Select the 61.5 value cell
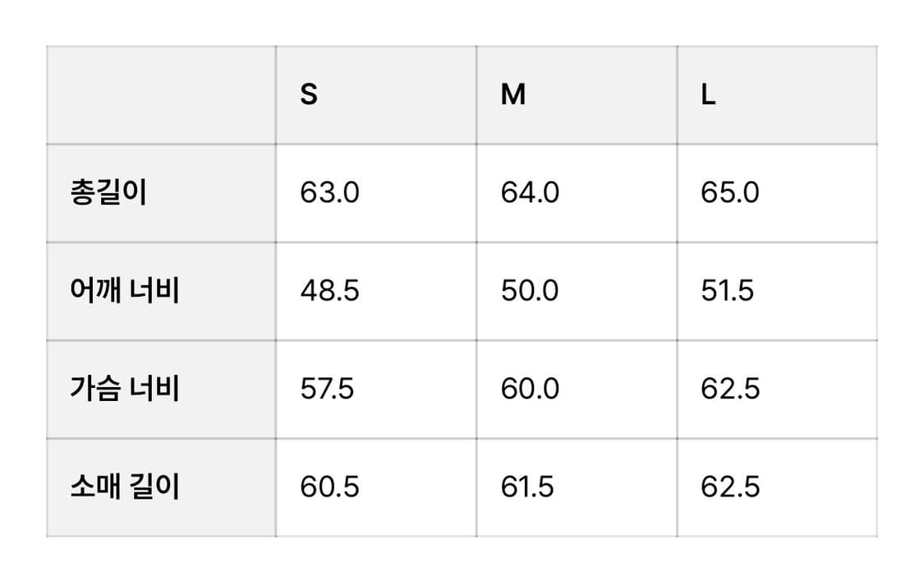The width and height of the screenshot is (924, 572). pyautogui.click(x=527, y=487)
